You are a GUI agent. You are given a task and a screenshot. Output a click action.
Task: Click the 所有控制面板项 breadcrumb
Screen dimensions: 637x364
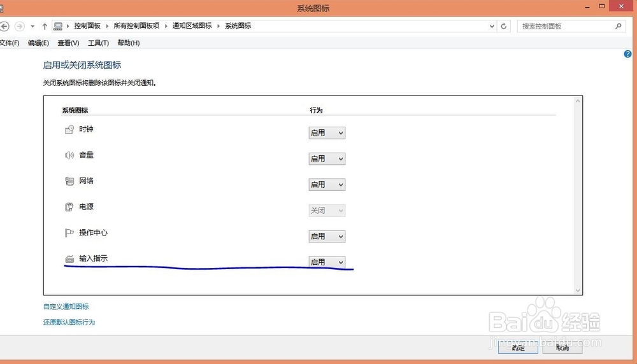click(136, 26)
